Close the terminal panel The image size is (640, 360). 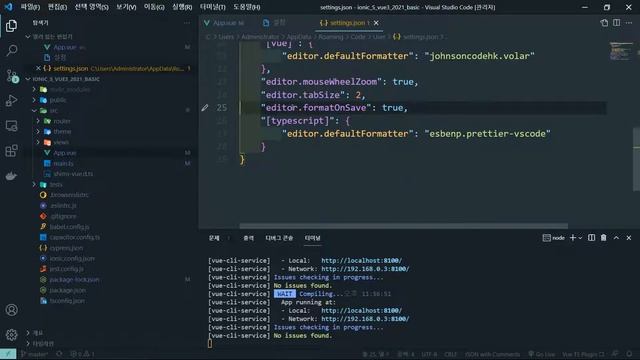point(629,238)
